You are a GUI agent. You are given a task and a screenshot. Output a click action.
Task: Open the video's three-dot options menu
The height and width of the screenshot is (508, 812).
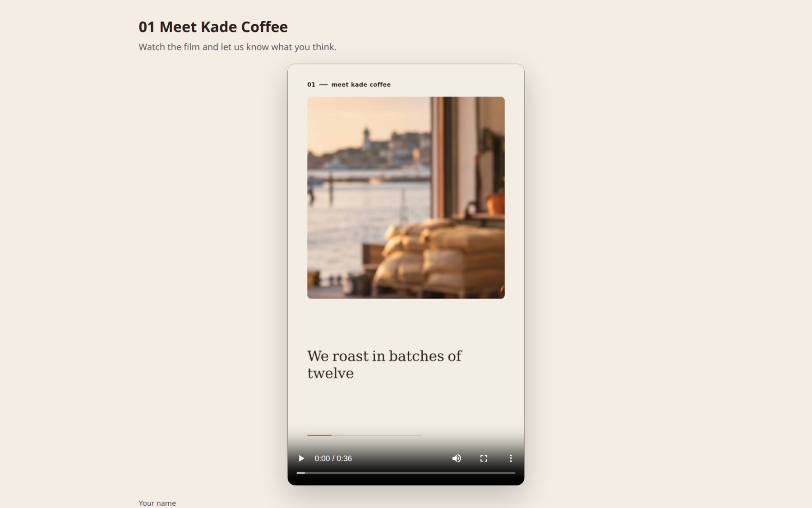coord(511,458)
